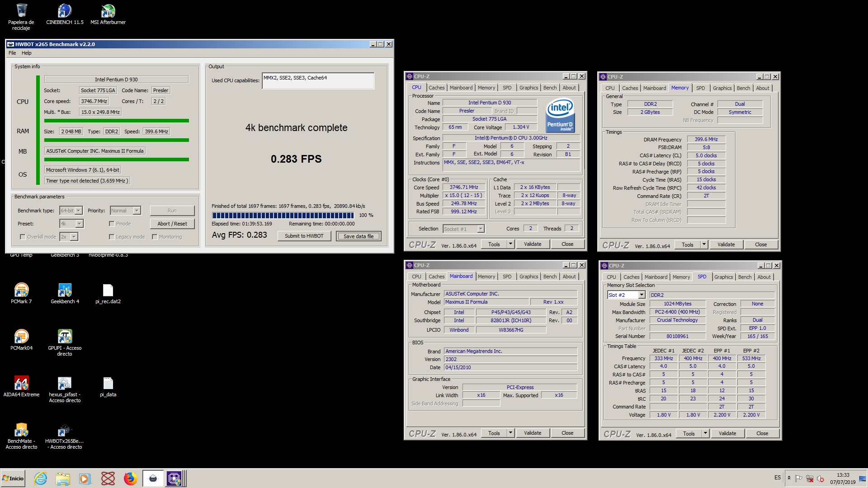Expand Tools arrow in Mainboard tab window
This screenshot has height=488, width=868.
click(x=510, y=433)
